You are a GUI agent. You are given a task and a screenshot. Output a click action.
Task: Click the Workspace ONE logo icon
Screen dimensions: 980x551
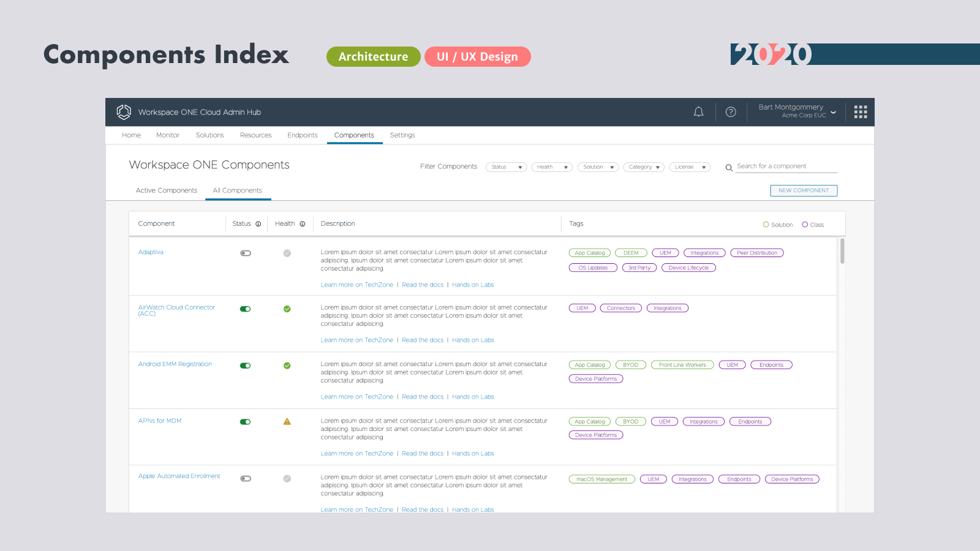click(x=124, y=112)
